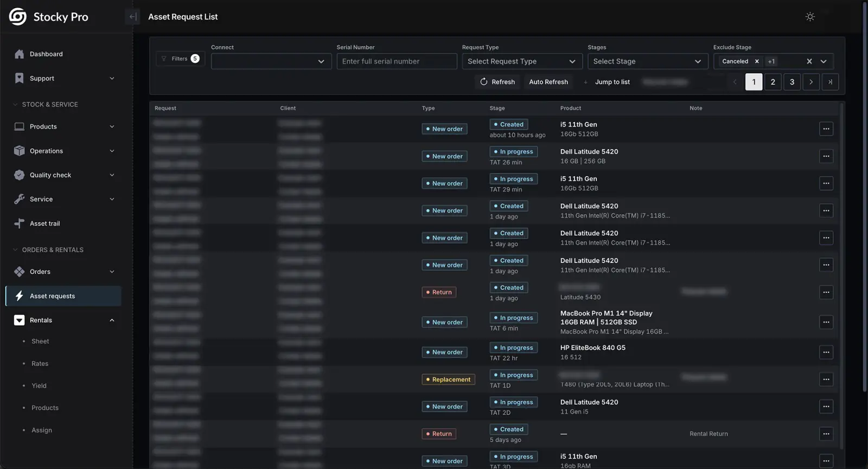Viewport: 868px width, 469px height.
Task: Open actions menu for Replacement request row
Action: pos(826,380)
